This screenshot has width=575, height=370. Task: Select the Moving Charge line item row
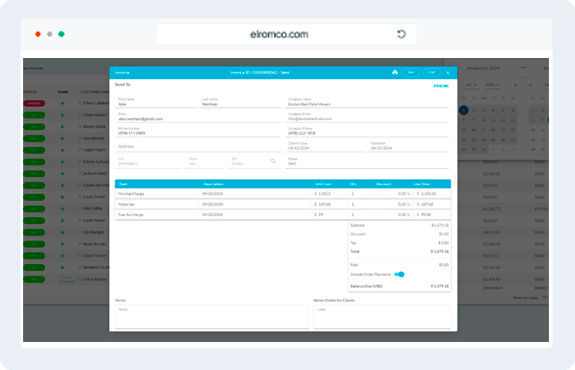coord(283,194)
